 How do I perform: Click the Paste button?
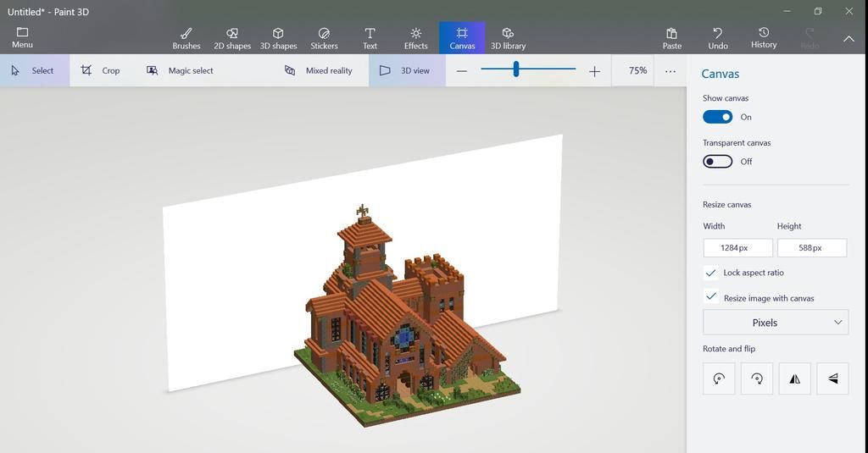pos(672,38)
